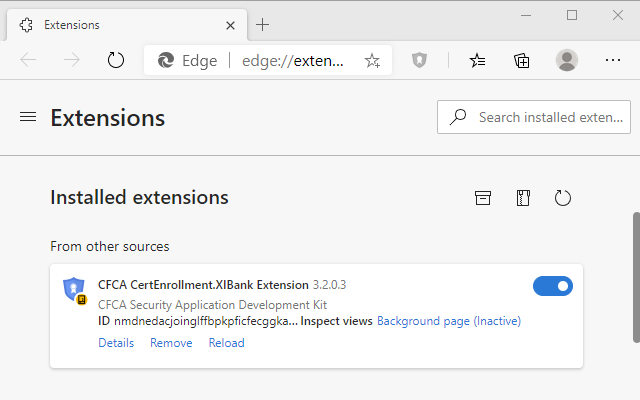Open CFCA extension Details link
The image size is (640, 400).
point(116,343)
